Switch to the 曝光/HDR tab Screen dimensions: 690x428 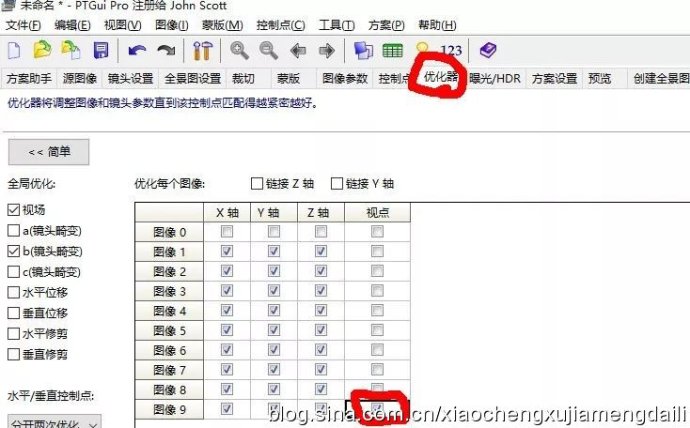click(x=494, y=79)
